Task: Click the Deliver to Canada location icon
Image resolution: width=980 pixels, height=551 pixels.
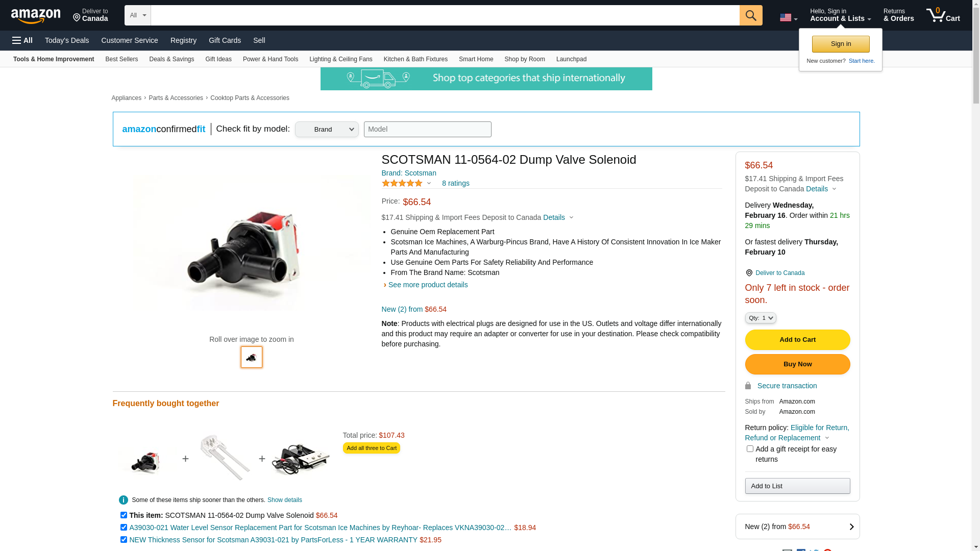Action: [x=749, y=273]
